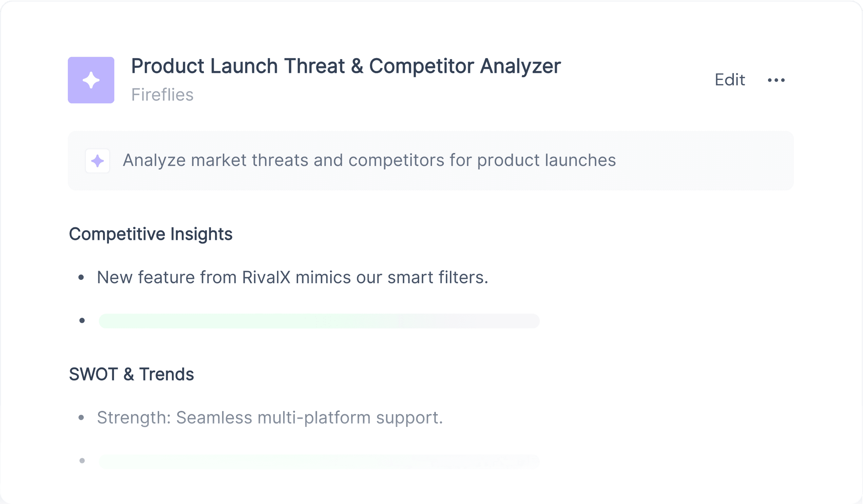Image resolution: width=863 pixels, height=504 pixels.
Task: Click the bullet dot before Strength item
Action: pos(81,418)
